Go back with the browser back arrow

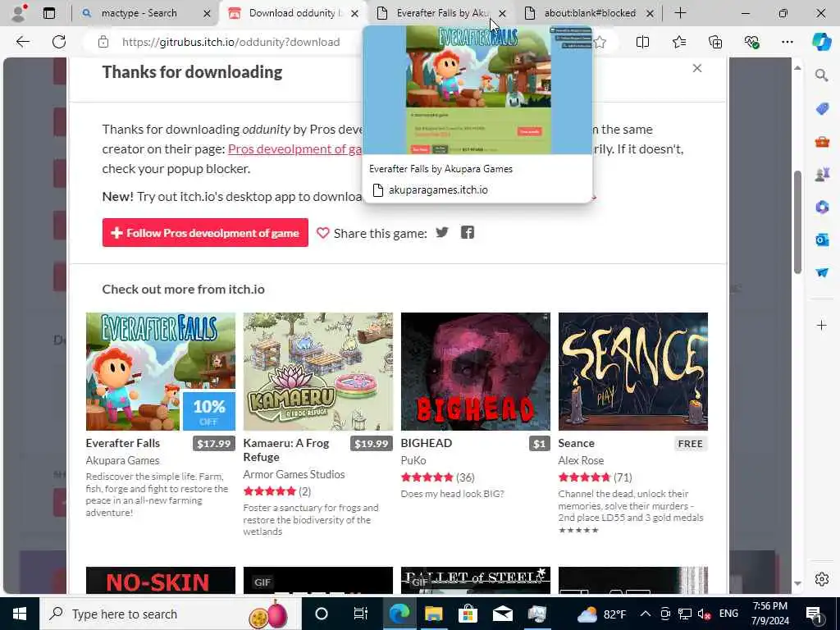pyautogui.click(x=22, y=42)
